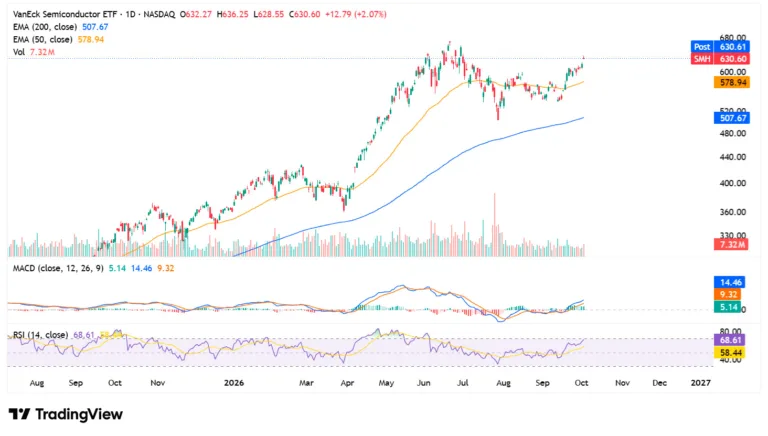This screenshot has width=768, height=436.
Task: Click the 400.00 price axis label
Action: click(732, 183)
